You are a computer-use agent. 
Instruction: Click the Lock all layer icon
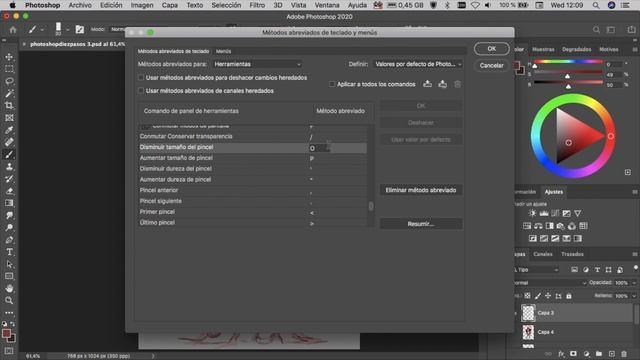(569, 296)
